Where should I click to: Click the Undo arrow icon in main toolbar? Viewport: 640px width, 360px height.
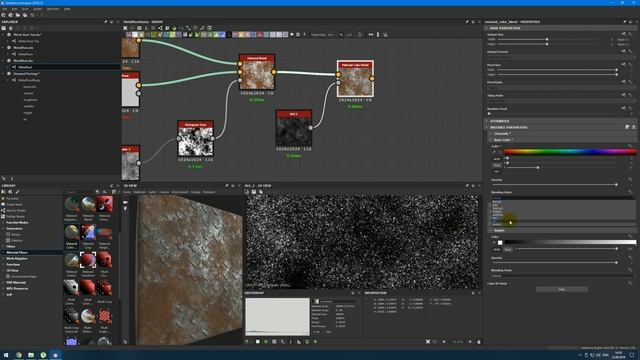(32, 15)
